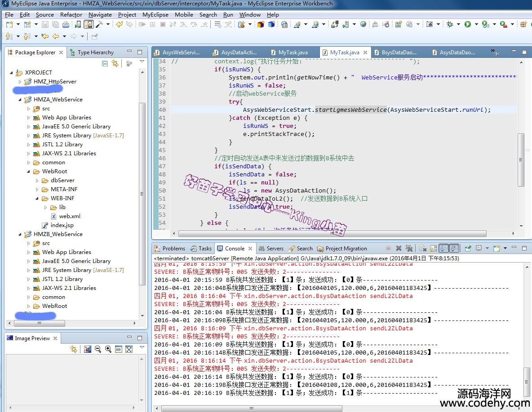Click Remove All Terminated Launches icon
Screen dimensions: 532x412
[409, 248]
